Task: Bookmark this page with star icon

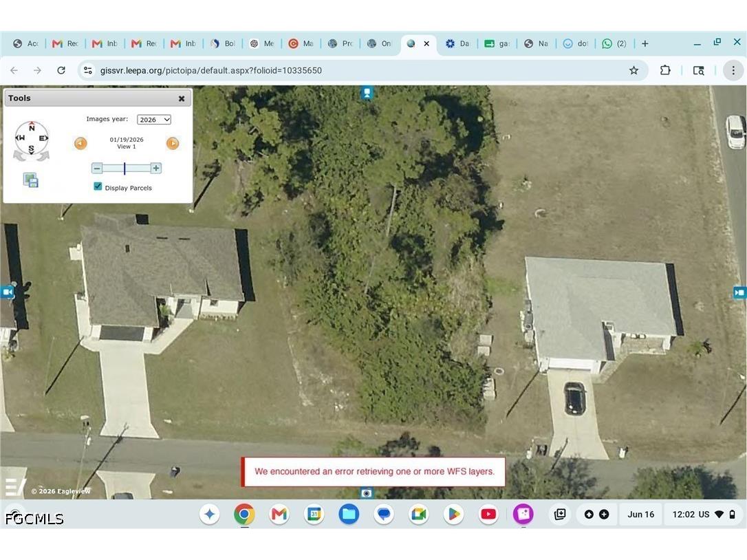Action: pos(634,71)
